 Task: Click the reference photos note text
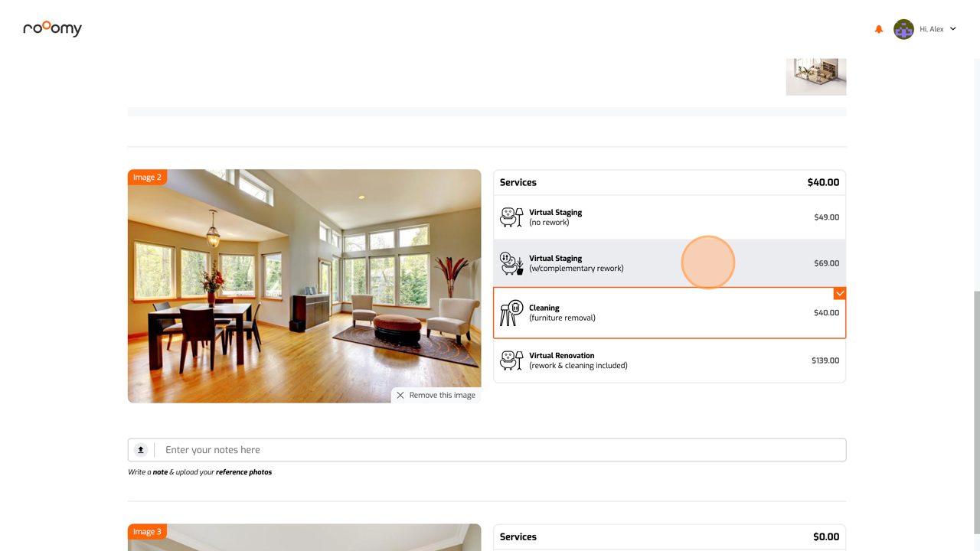tap(200, 472)
